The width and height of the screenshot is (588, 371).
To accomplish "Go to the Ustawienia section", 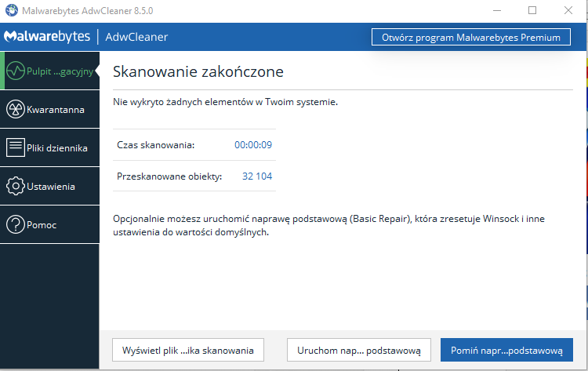I will pyautogui.click(x=49, y=187).
